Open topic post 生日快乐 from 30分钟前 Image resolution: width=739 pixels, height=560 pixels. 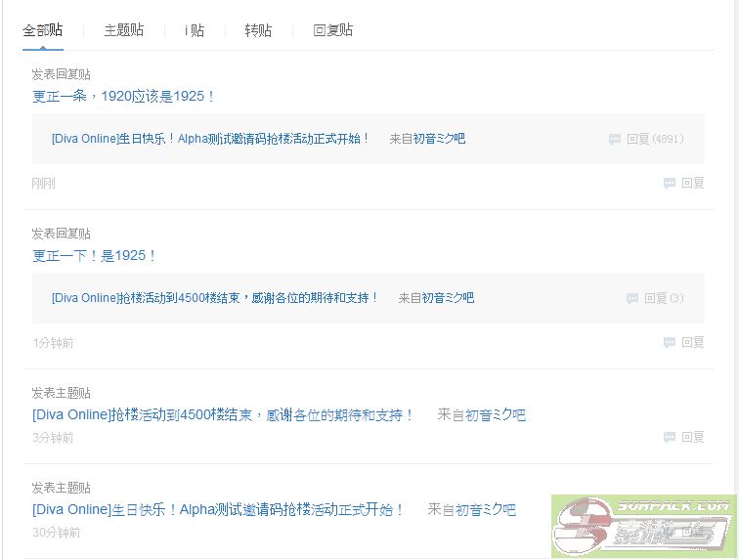[218, 509]
